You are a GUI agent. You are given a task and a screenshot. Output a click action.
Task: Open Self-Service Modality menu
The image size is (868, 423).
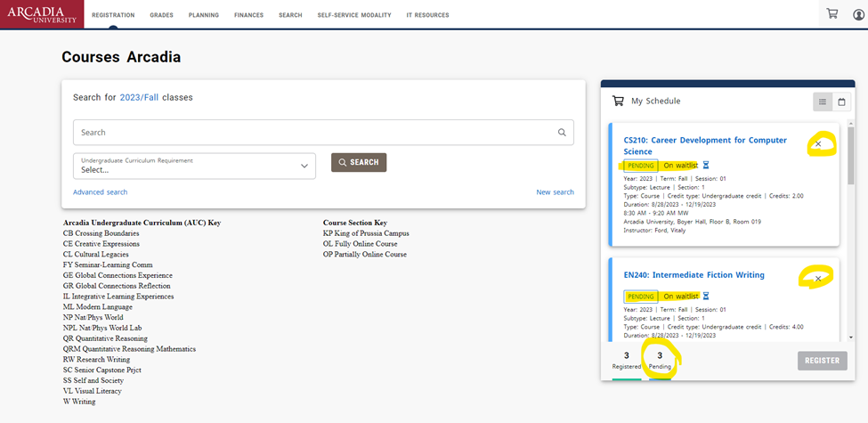tap(354, 15)
